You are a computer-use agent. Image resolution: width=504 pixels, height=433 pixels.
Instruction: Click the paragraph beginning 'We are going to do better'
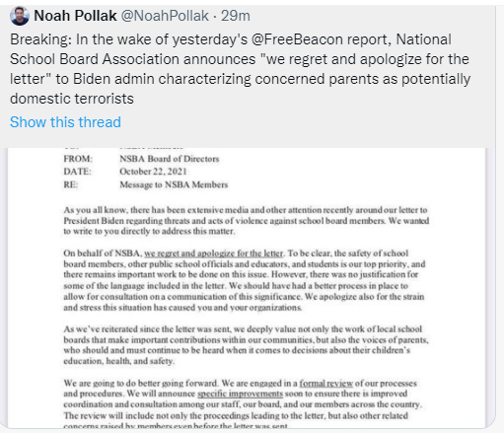coord(243,404)
